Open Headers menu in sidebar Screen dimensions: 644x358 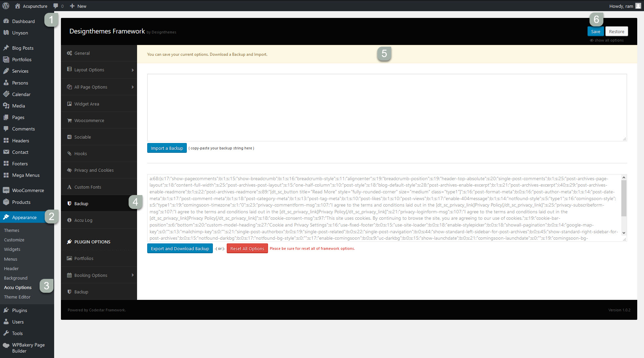click(27, 141)
